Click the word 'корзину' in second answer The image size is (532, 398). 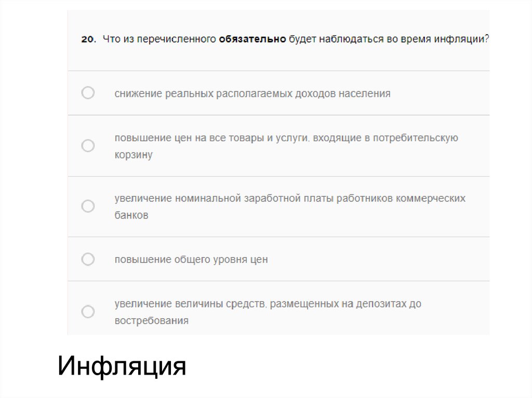pyautogui.click(x=134, y=155)
